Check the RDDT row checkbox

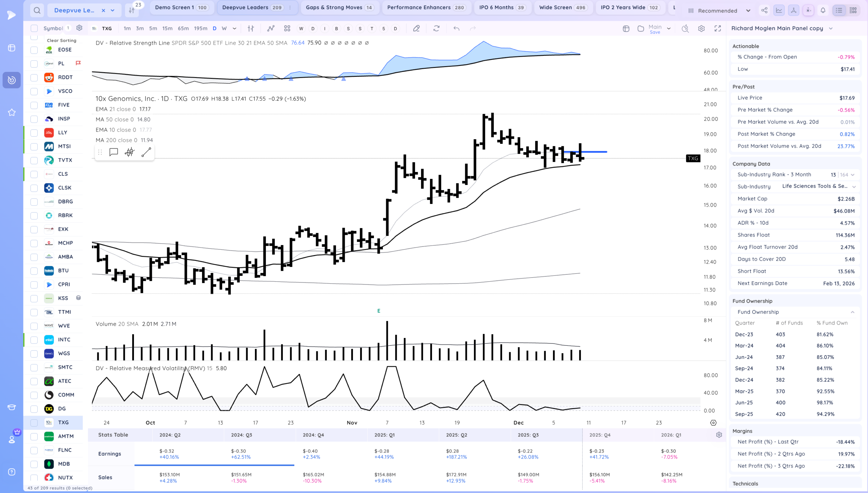click(x=34, y=77)
